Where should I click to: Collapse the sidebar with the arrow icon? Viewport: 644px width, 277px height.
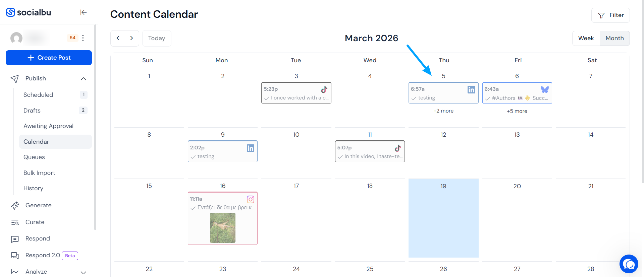pos(84,12)
